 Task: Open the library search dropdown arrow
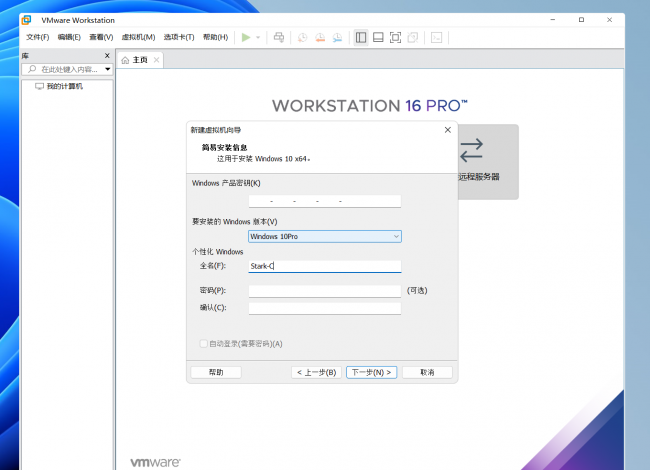(108, 69)
